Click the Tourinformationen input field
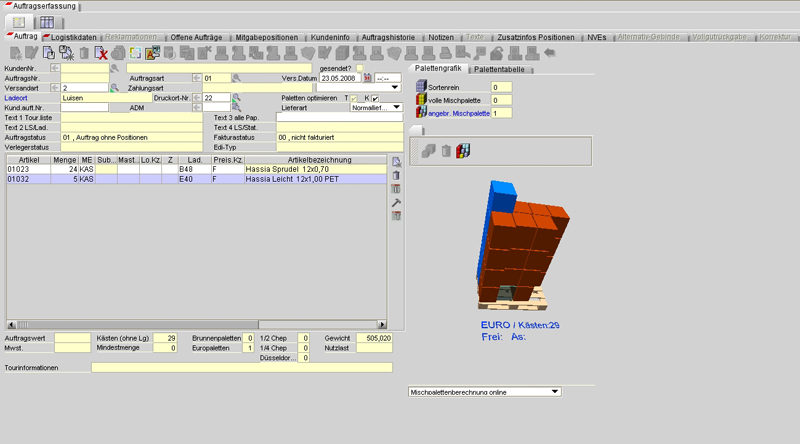The width and height of the screenshot is (800, 444). pyautogui.click(x=242, y=367)
